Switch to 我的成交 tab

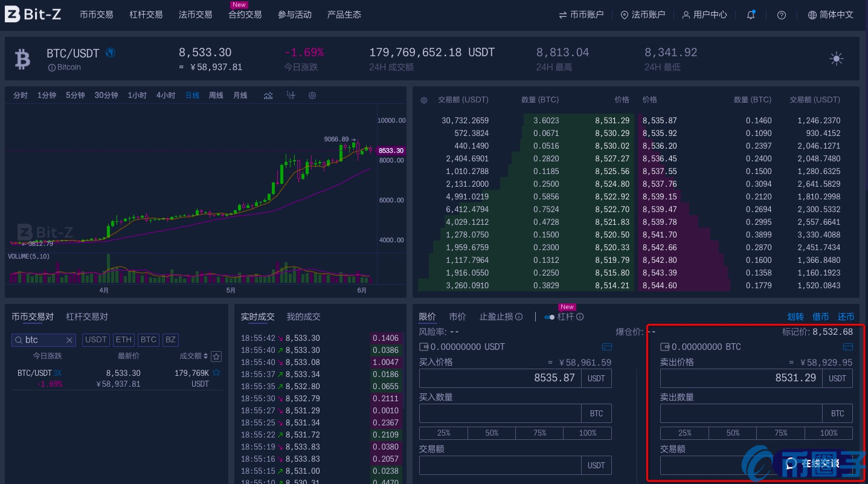[304, 317]
